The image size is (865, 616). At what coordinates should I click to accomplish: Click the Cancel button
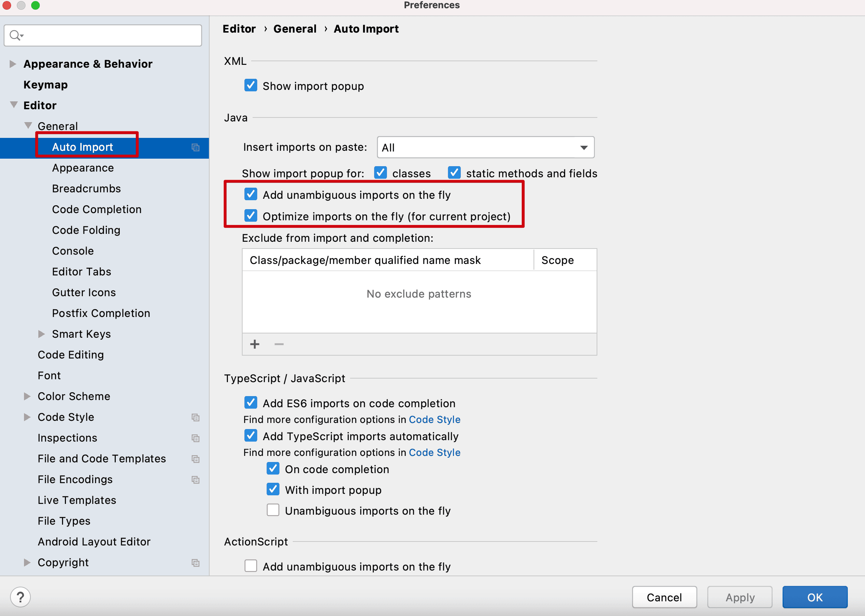[664, 597]
